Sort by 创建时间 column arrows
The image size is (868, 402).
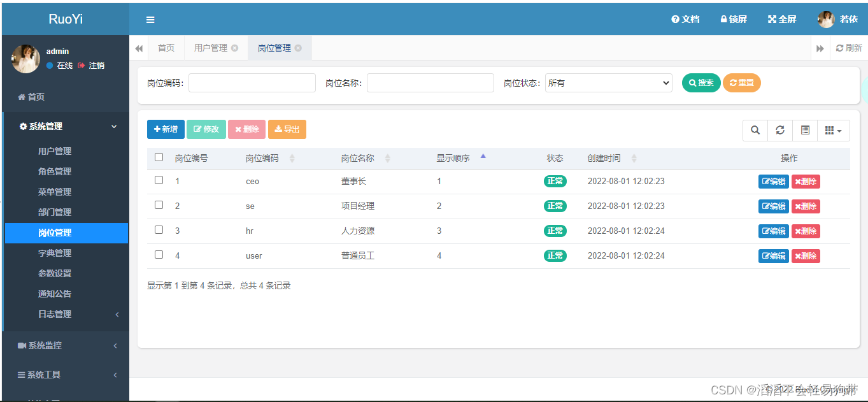point(634,159)
